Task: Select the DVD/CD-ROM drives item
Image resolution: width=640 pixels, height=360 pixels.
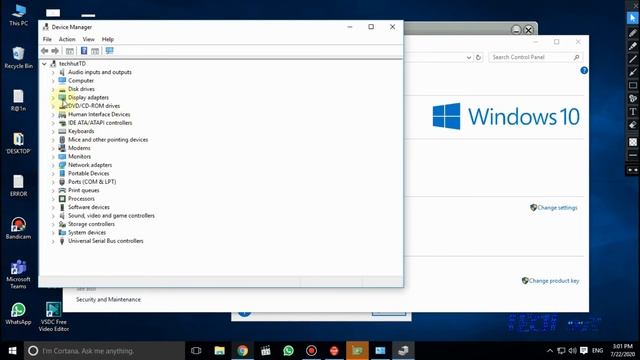Action: 93,106
